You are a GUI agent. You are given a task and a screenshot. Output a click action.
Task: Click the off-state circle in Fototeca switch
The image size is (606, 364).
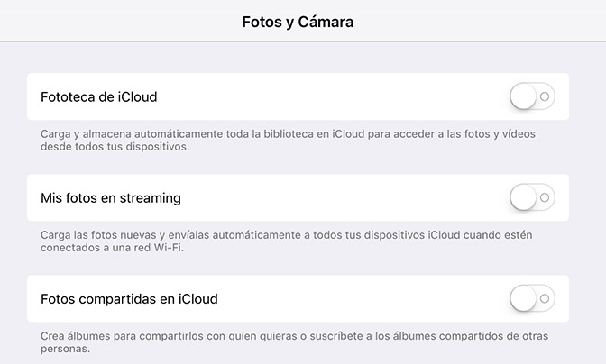pos(545,96)
